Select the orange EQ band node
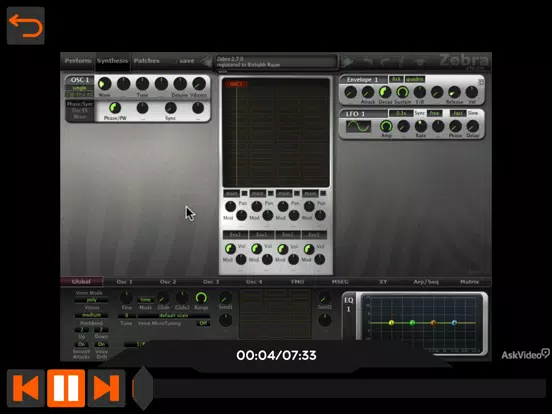This screenshot has height=414, width=552. 433,322
